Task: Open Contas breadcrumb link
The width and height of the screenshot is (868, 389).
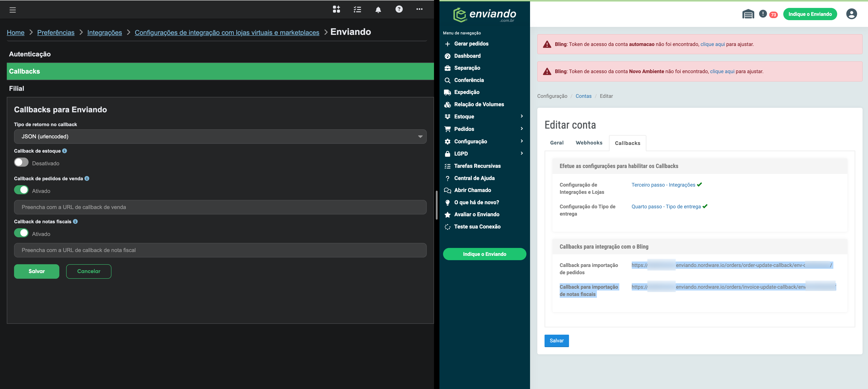Action: (583, 96)
